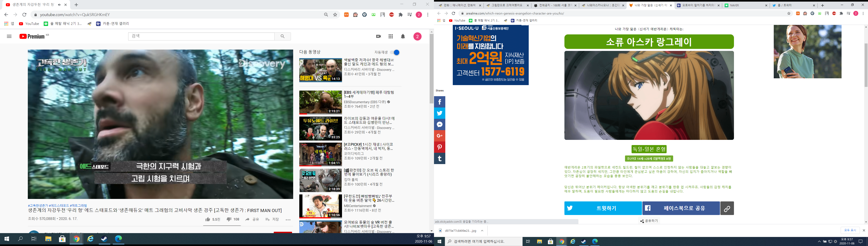Dislike the video with thumbs-down icon
Image resolution: width=868 pixels, height=246 pixels.
click(229, 219)
